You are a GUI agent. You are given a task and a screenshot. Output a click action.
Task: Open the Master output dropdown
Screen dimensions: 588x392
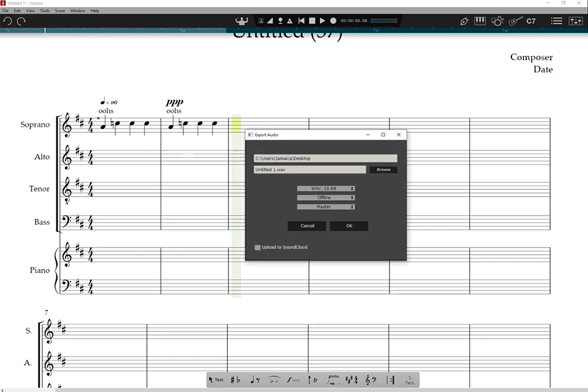coord(325,206)
